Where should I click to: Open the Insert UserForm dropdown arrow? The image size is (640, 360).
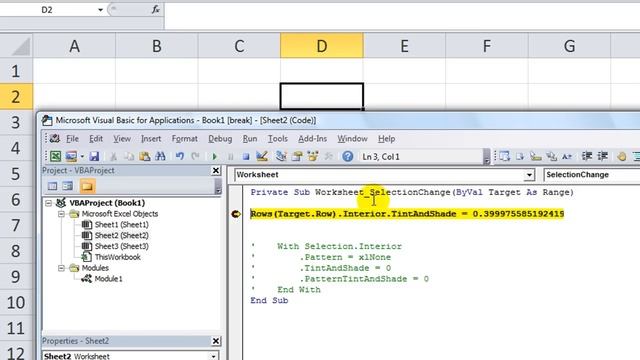(x=82, y=156)
